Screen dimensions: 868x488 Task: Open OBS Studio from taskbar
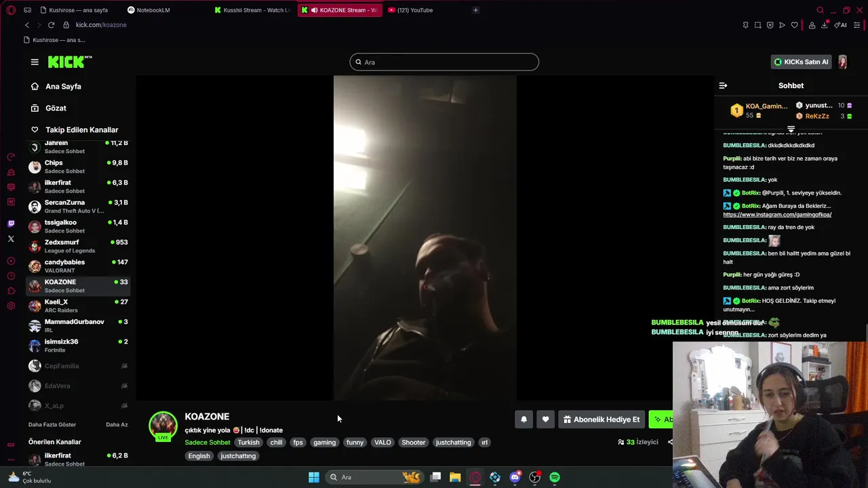pos(535,477)
